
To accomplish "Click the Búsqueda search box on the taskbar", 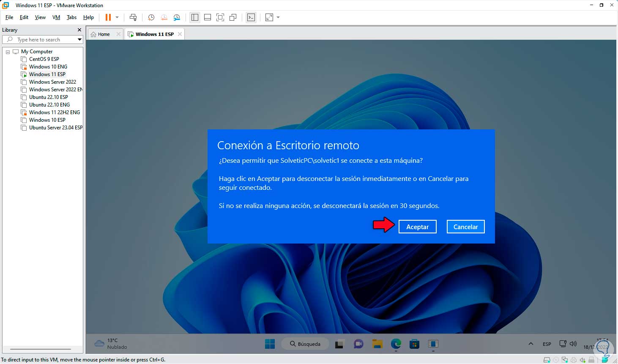I will click(304, 344).
